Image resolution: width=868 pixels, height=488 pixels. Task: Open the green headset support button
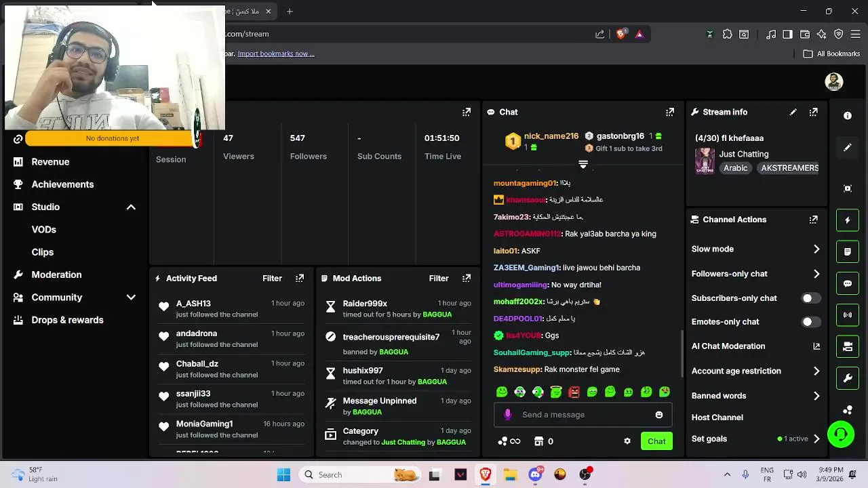[x=841, y=434]
